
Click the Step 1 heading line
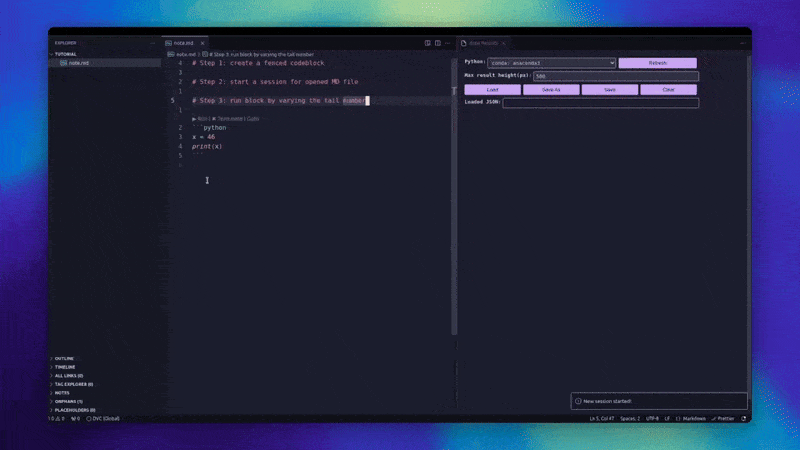(258, 63)
